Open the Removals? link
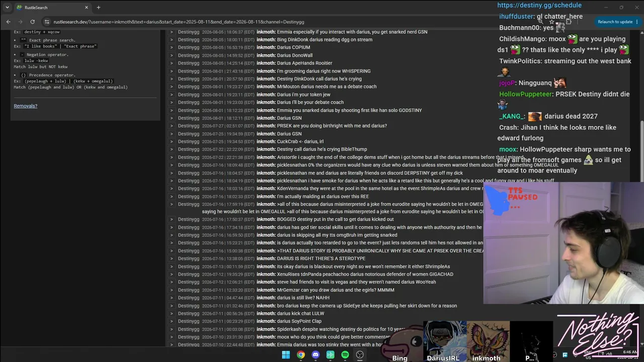Image resolution: width=644 pixels, height=362 pixels. 26,106
